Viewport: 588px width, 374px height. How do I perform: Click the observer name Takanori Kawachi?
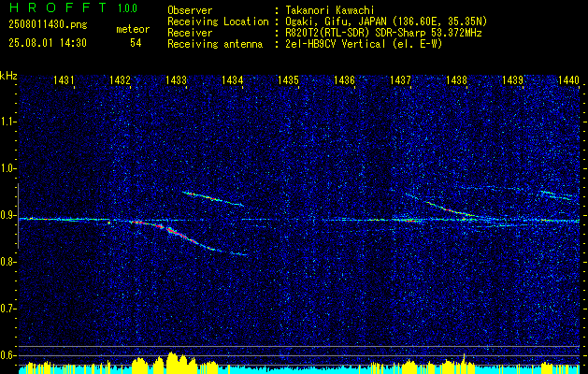[x=330, y=10]
